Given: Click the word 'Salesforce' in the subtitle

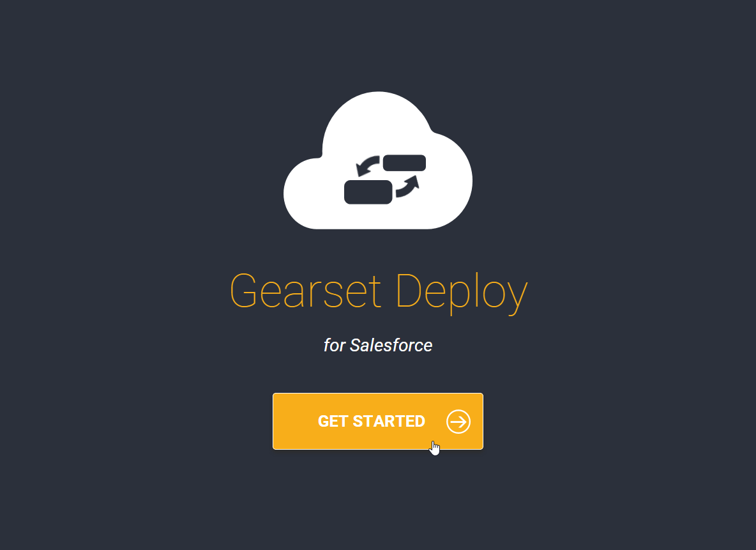Looking at the screenshot, I should pyautogui.click(x=391, y=345).
